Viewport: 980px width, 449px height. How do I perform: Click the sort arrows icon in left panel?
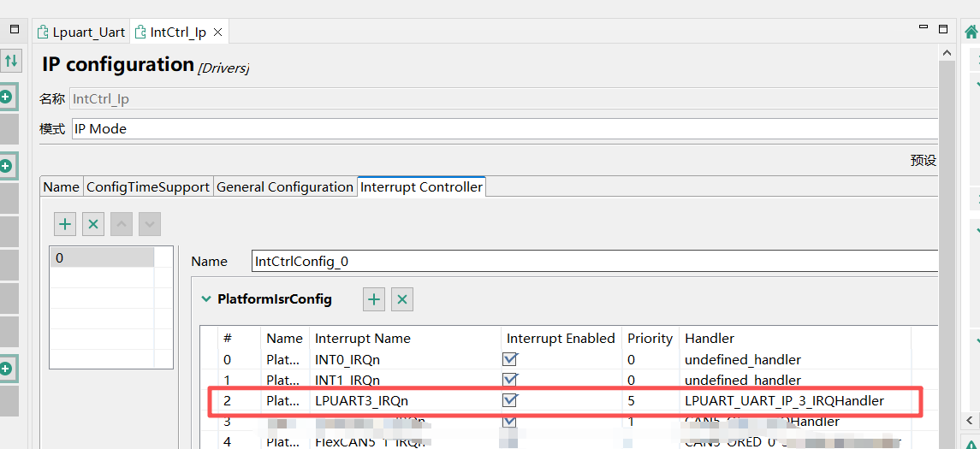pyautogui.click(x=10, y=61)
